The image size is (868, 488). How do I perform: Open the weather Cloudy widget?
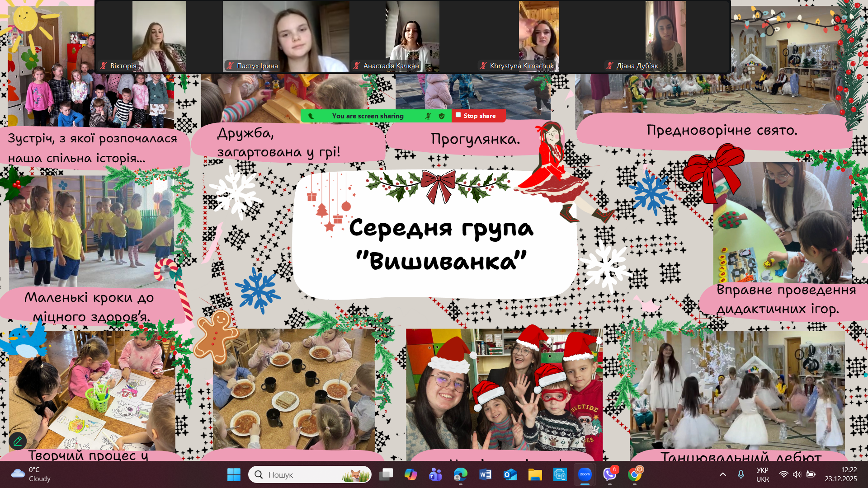pyautogui.click(x=32, y=474)
